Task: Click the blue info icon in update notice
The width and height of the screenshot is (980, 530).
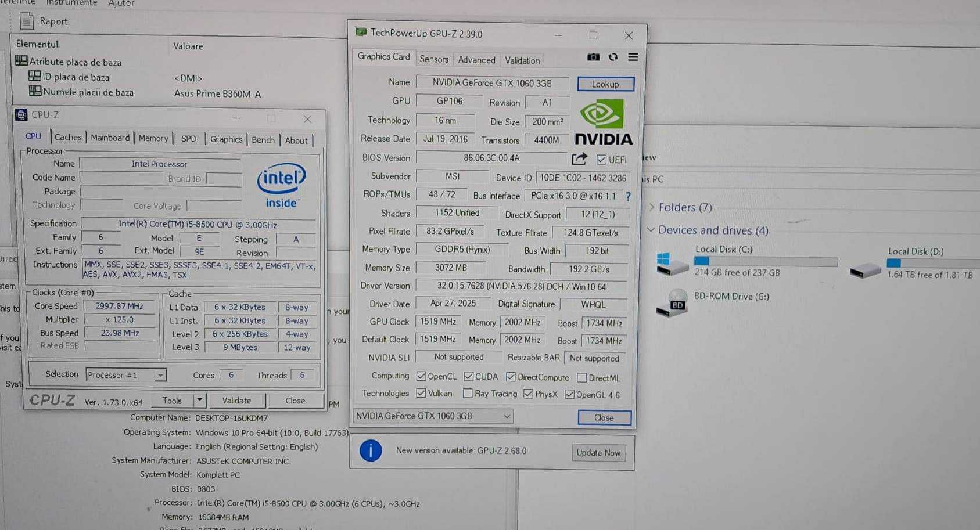Action: click(371, 450)
